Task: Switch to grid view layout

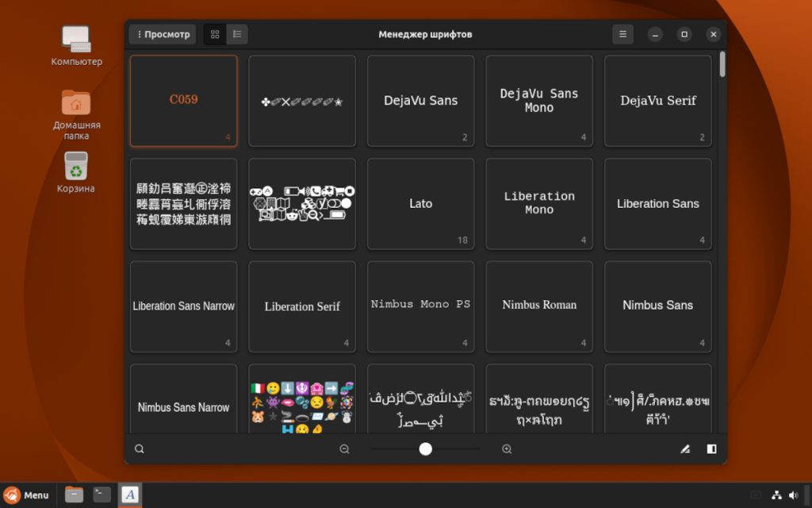Action: point(215,34)
